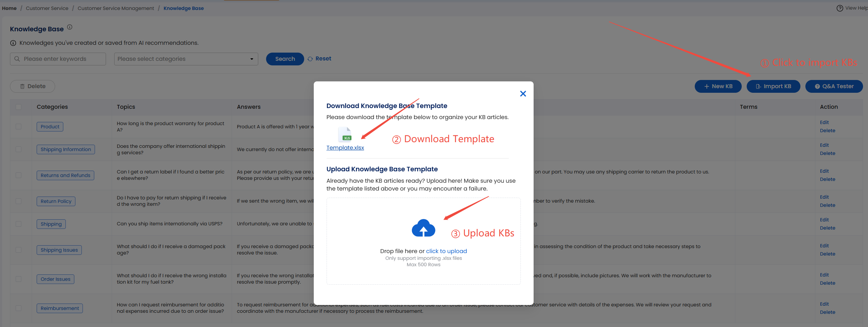Viewport: 868px width, 327px height.
Task: Click the Terms column header
Action: coord(748,107)
